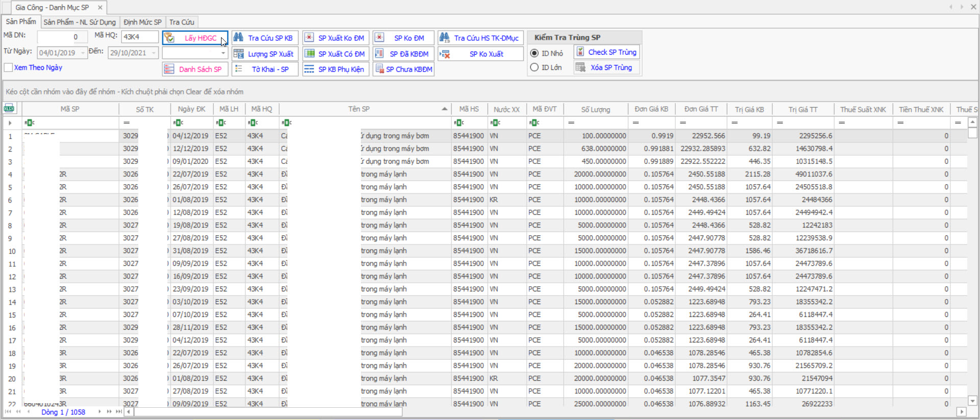Screen dimensions: 980x420
Task: Click the Xóa SP Trùng icon
Action: point(580,67)
